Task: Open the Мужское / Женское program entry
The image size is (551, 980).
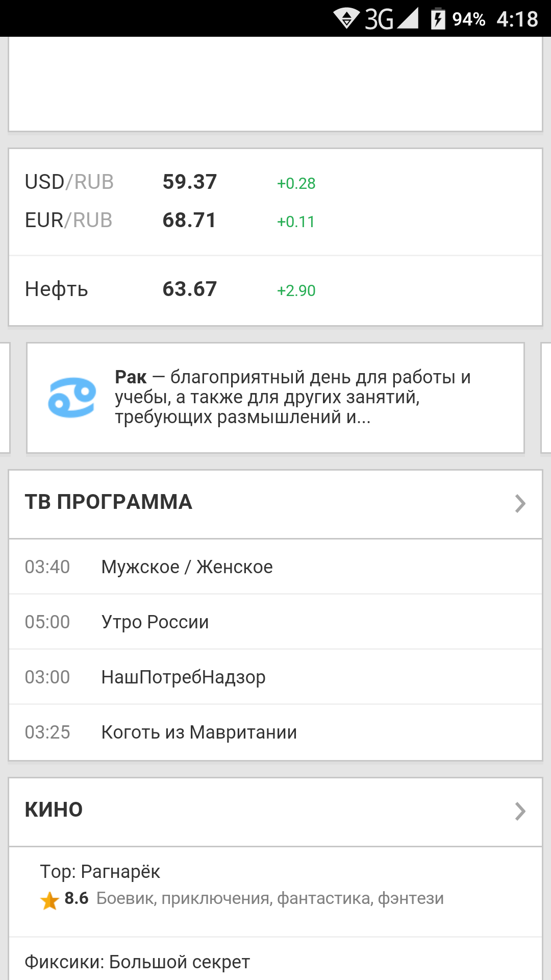Action: click(x=187, y=567)
